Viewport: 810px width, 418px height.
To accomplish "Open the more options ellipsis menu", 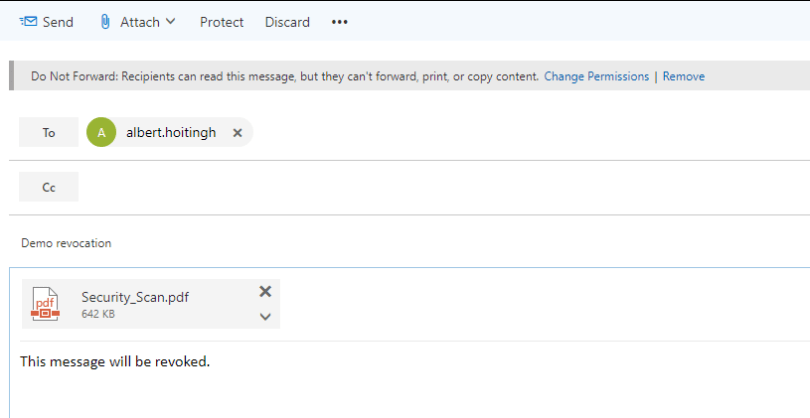I will click(339, 22).
